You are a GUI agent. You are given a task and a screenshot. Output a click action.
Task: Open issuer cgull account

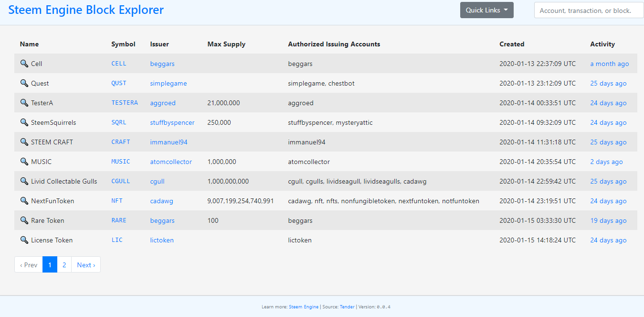(157, 181)
